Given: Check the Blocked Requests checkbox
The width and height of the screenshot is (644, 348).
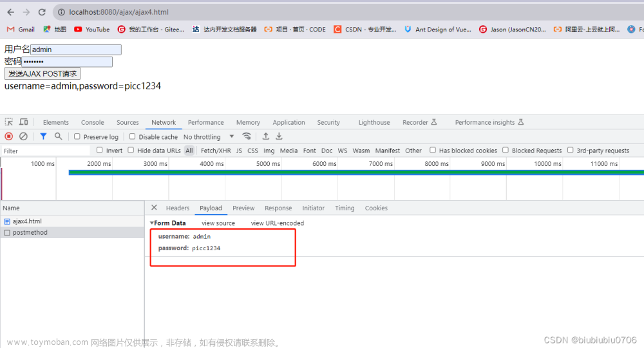Looking at the screenshot, I should point(506,150).
